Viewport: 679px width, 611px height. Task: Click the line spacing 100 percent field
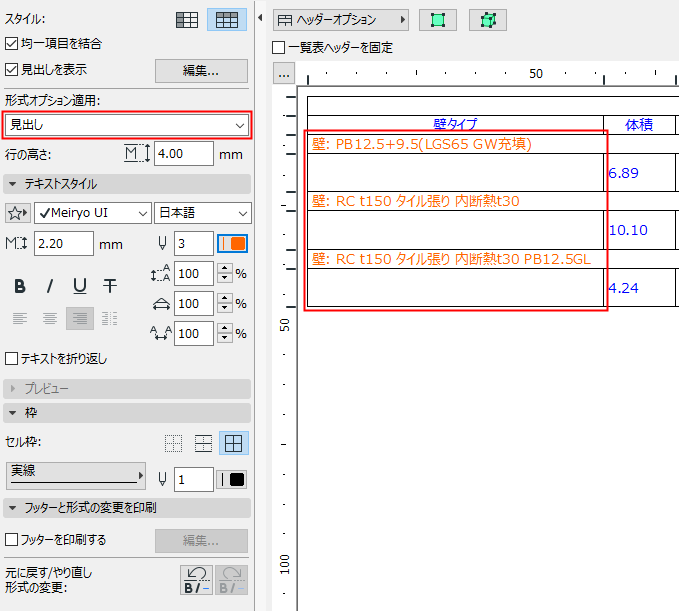click(x=194, y=274)
